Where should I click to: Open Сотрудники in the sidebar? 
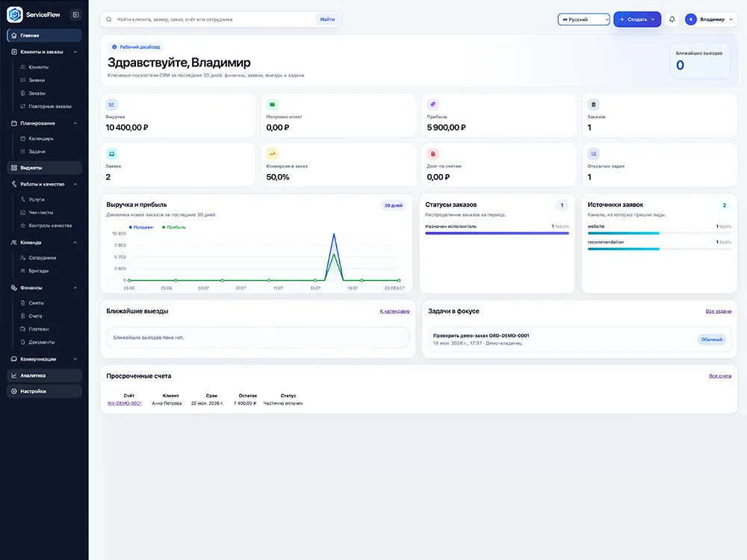click(43, 258)
